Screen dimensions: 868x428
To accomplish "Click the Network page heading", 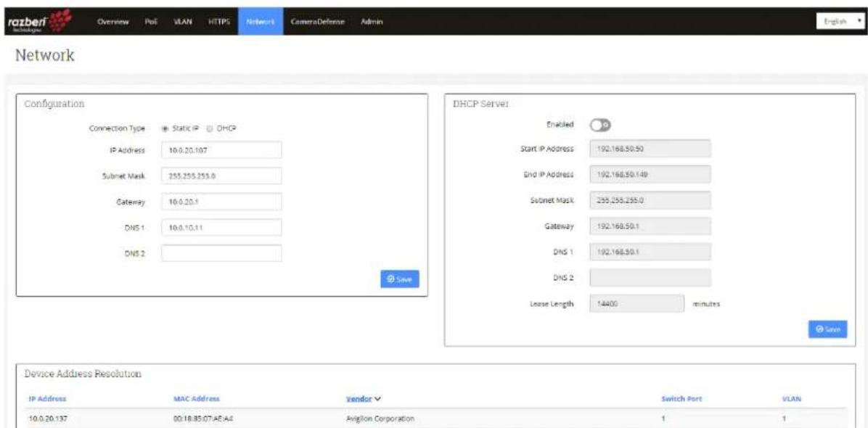I will [45, 56].
